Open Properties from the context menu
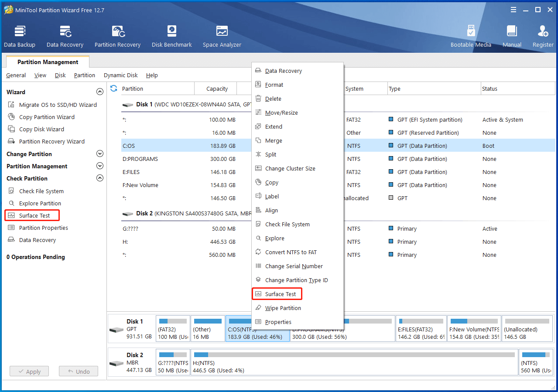 point(298,322)
